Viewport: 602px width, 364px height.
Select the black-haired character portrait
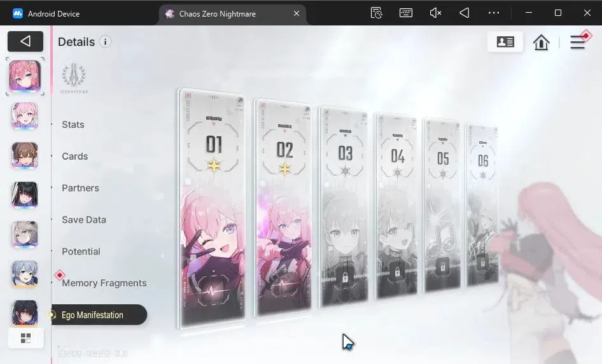(x=25, y=195)
